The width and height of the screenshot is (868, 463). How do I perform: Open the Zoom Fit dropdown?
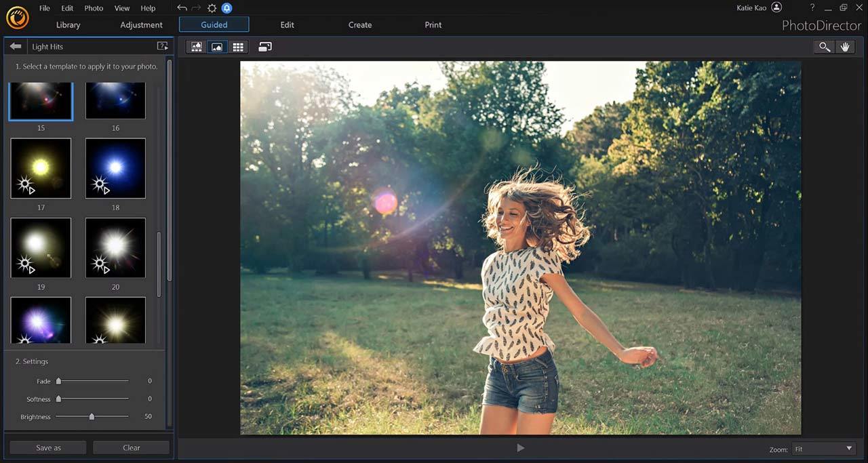click(x=824, y=449)
